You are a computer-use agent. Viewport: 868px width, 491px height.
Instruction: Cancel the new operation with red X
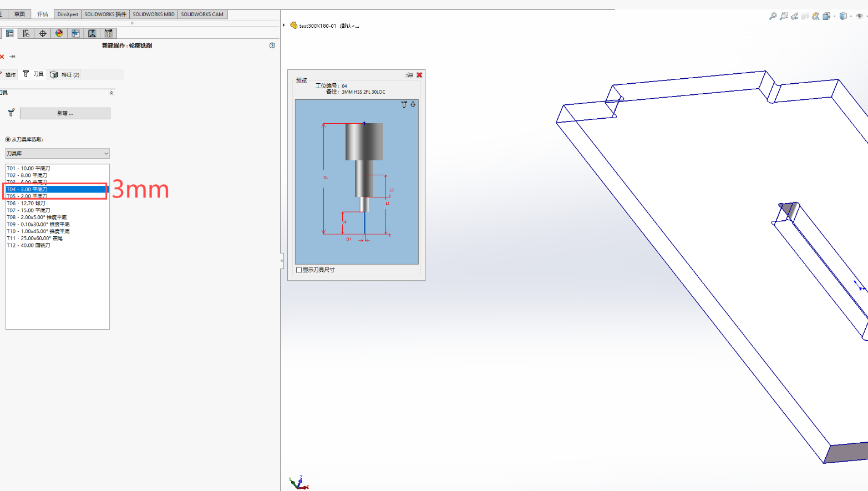(x=2, y=57)
